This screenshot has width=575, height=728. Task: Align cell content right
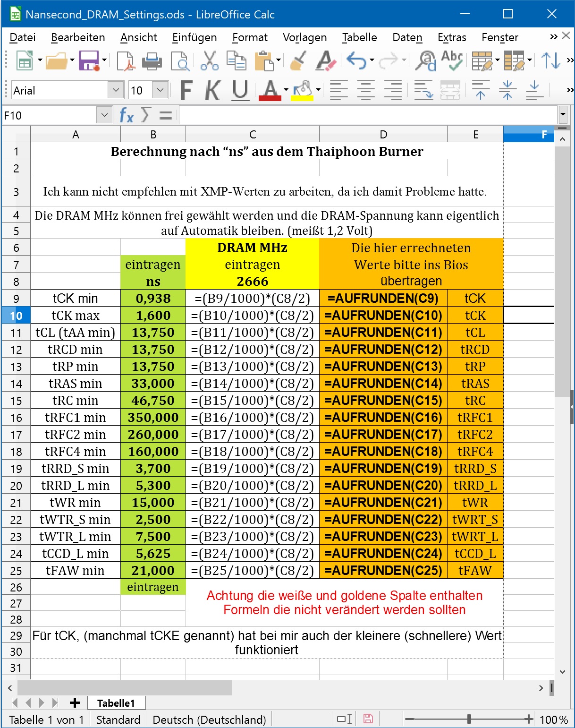click(x=393, y=90)
